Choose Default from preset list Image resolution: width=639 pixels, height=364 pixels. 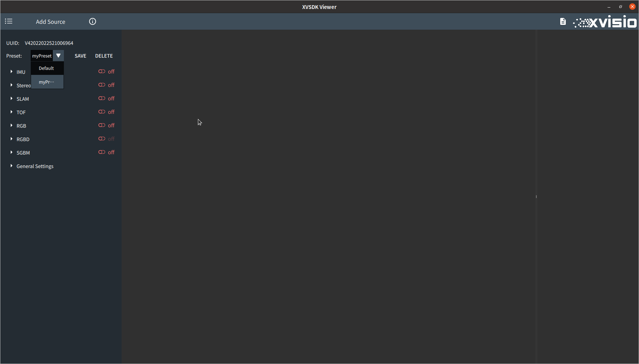click(x=47, y=68)
